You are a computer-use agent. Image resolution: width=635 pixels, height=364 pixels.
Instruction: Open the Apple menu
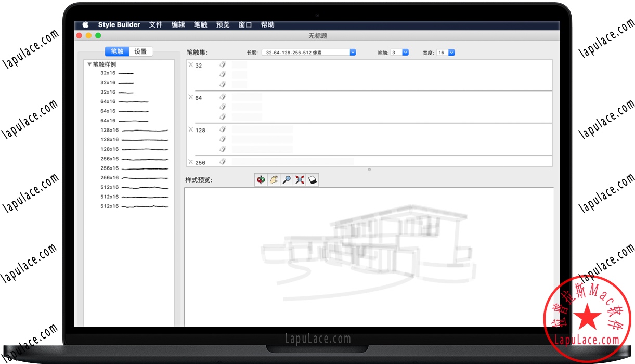pyautogui.click(x=85, y=25)
